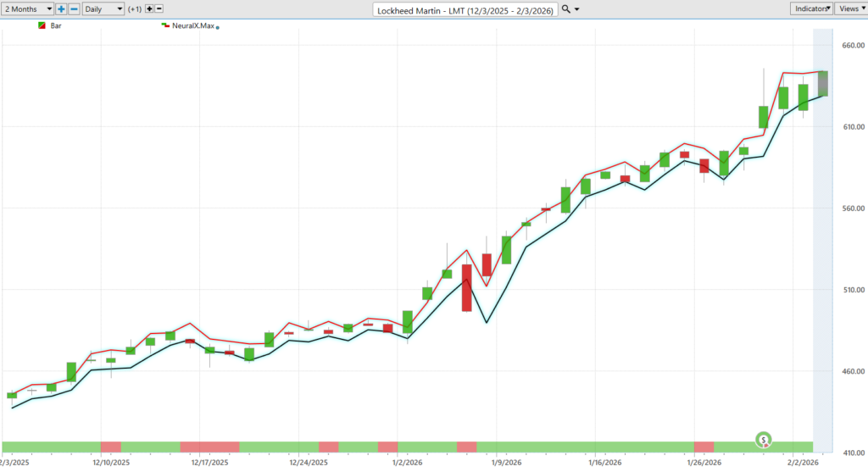Image resolution: width=868 pixels, height=472 pixels.
Task: Click the red trend segment above 1/26/2026
Action: [x=704, y=446]
